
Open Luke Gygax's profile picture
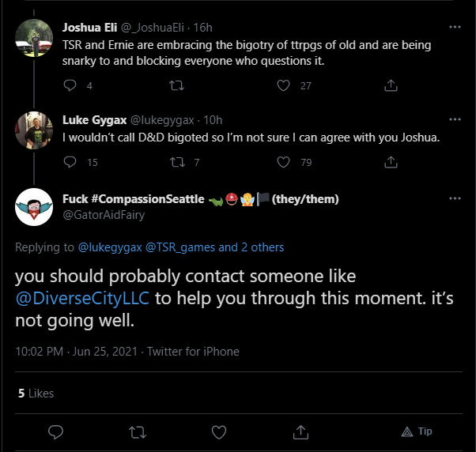34,130
